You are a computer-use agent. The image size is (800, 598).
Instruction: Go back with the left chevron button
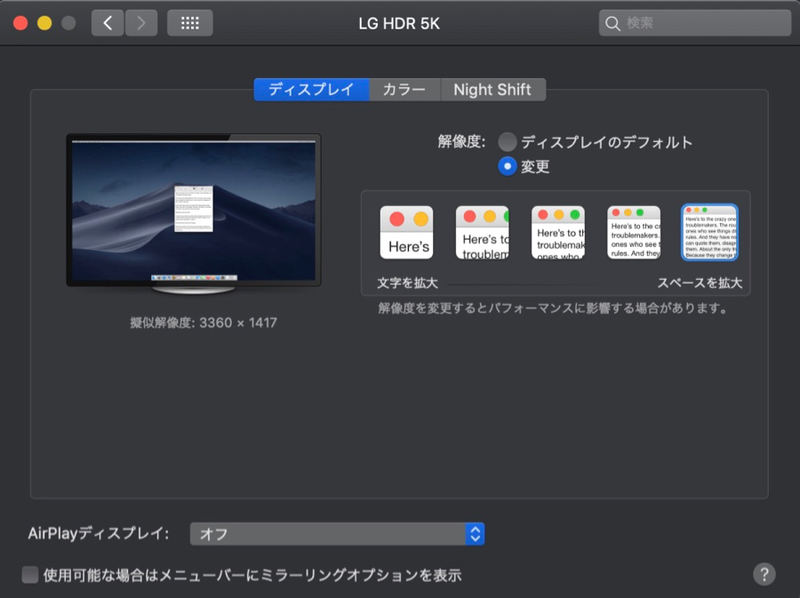pyautogui.click(x=108, y=23)
